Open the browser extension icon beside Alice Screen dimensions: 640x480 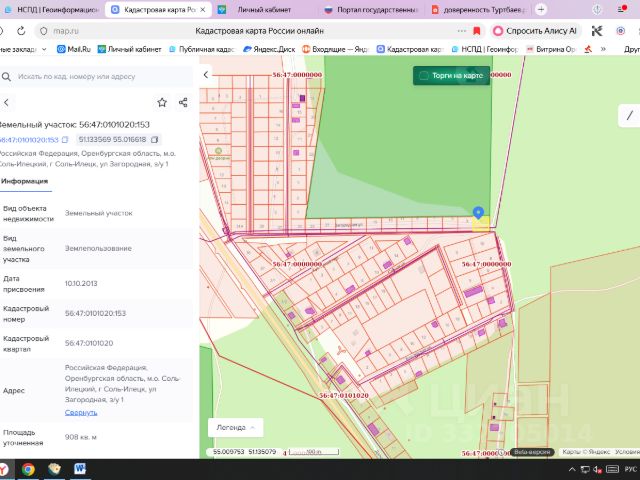(597, 31)
